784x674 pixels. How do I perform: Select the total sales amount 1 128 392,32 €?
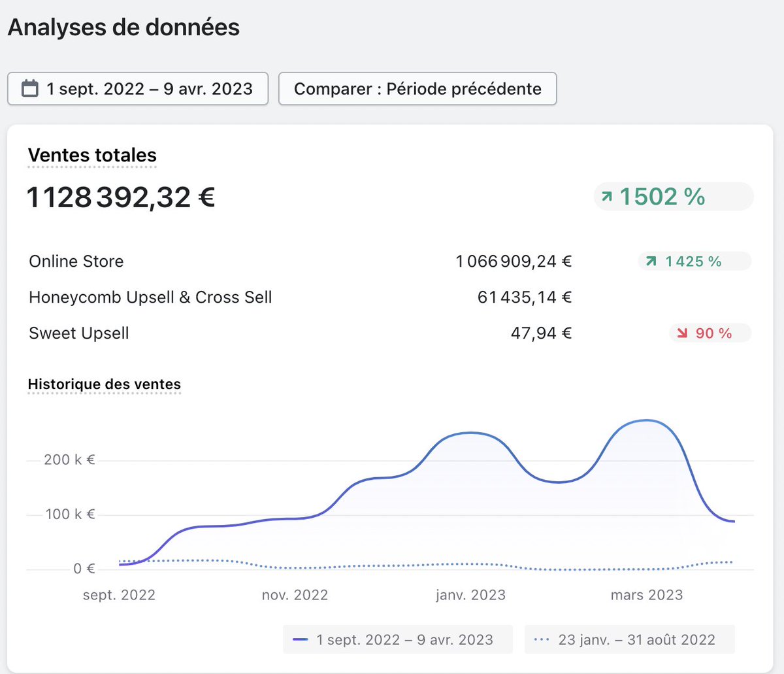coord(121,197)
